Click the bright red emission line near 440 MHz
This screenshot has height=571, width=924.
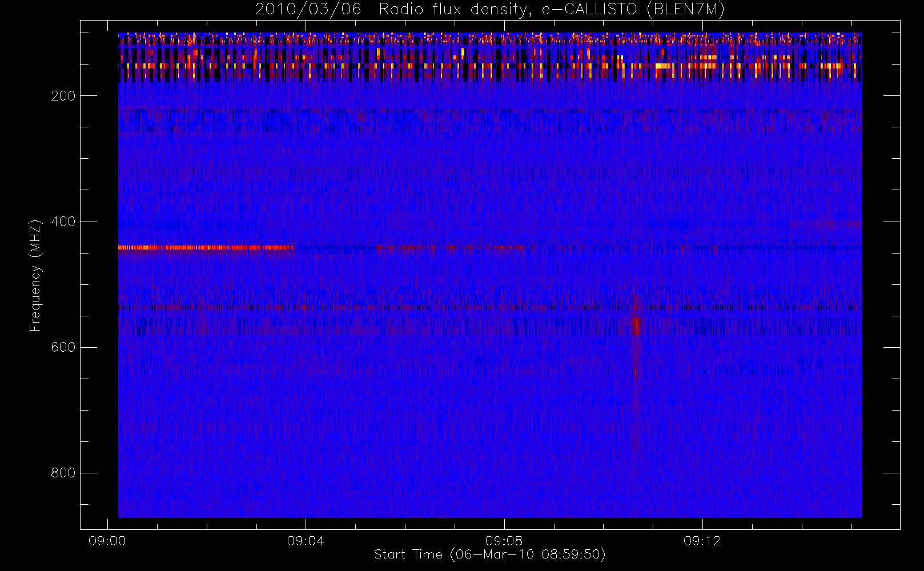point(207,248)
